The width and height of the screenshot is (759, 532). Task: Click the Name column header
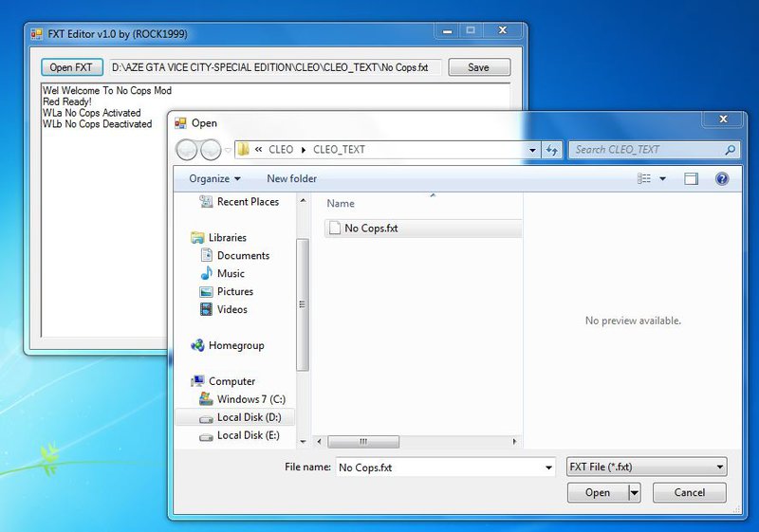coord(341,204)
